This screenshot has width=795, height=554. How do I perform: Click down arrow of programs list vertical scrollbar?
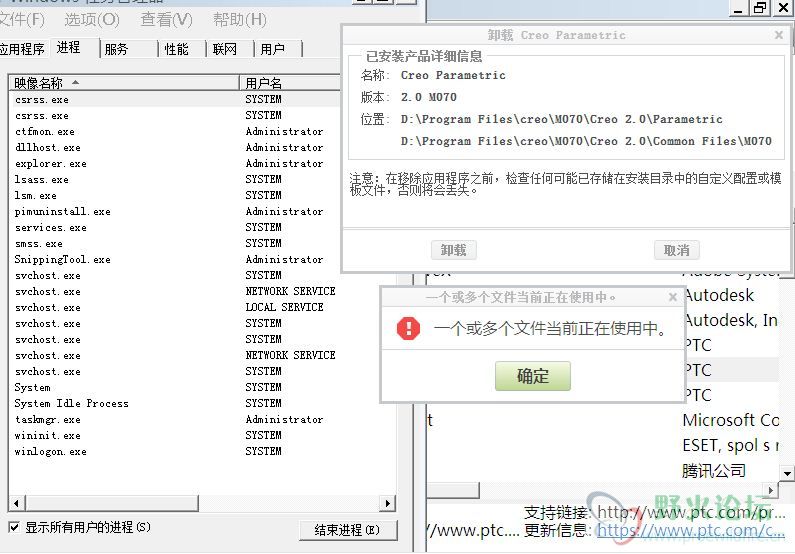coord(787,474)
